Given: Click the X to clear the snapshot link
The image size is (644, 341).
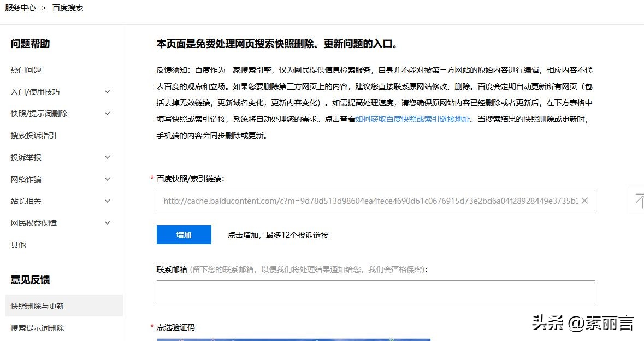Looking at the screenshot, I should 585,201.
